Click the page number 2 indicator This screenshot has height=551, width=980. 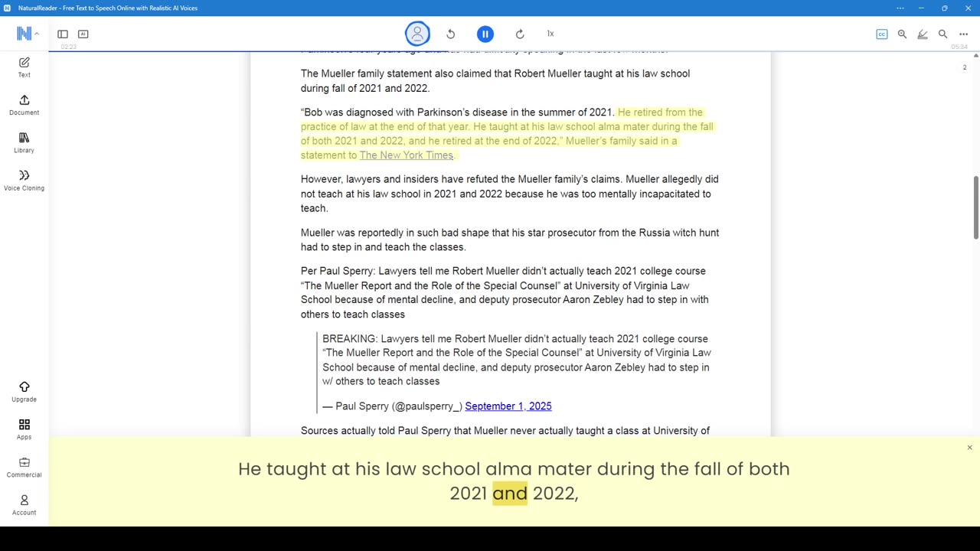965,67
